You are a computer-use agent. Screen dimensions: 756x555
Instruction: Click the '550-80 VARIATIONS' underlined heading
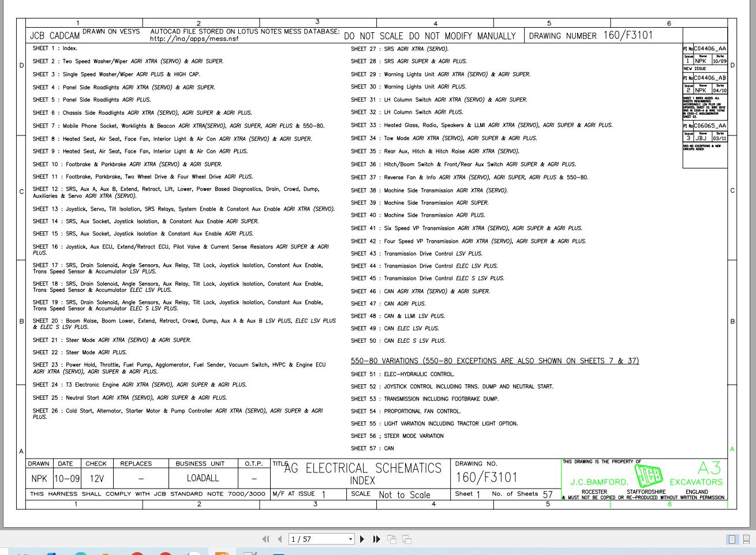coord(495,361)
